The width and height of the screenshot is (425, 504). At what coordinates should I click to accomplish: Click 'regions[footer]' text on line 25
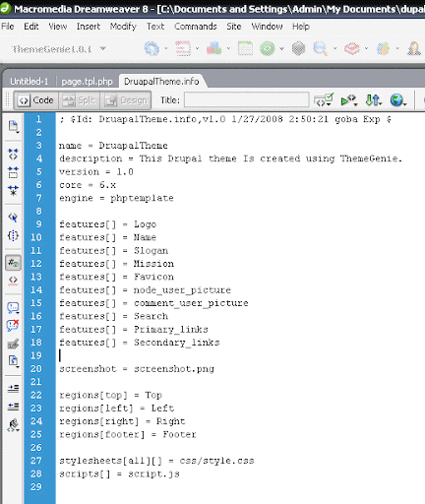pyautogui.click(x=102, y=434)
